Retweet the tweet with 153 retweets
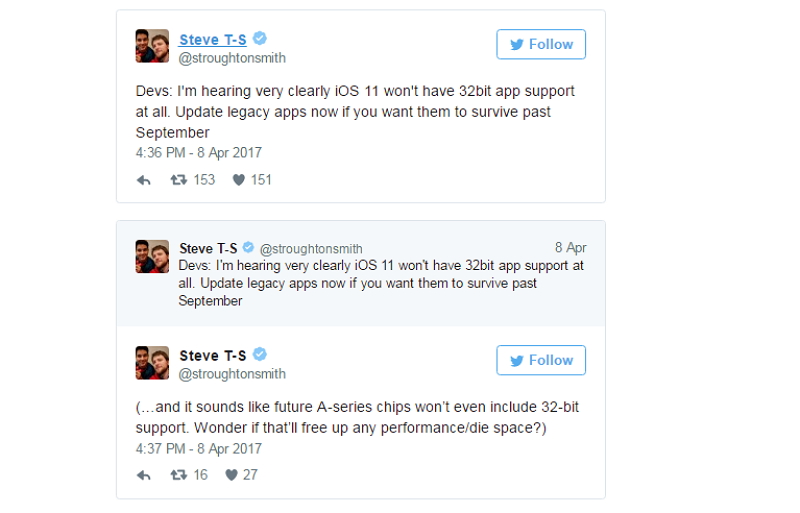 point(178,180)
